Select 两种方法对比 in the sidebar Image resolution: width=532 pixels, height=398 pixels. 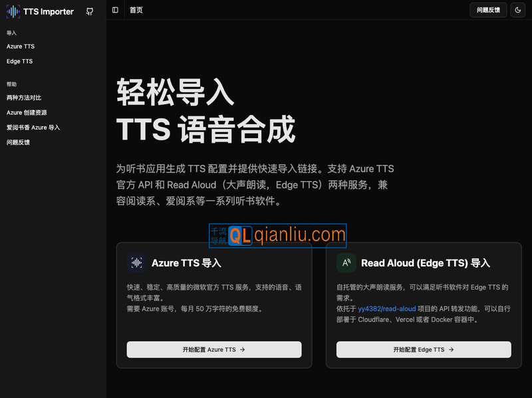click(x=24, y=97)
